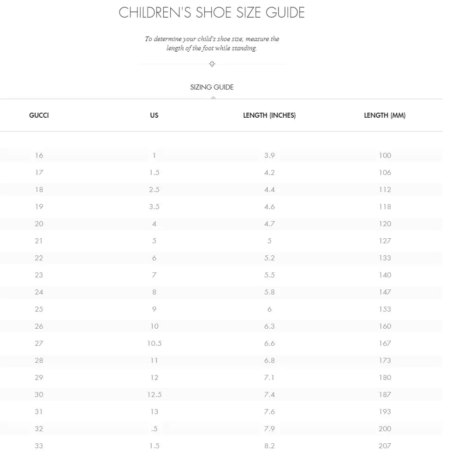Click the US size 12.5 cell
This screenshot has width=476, height=464.
pyautogui.click(x=154, y=394)
